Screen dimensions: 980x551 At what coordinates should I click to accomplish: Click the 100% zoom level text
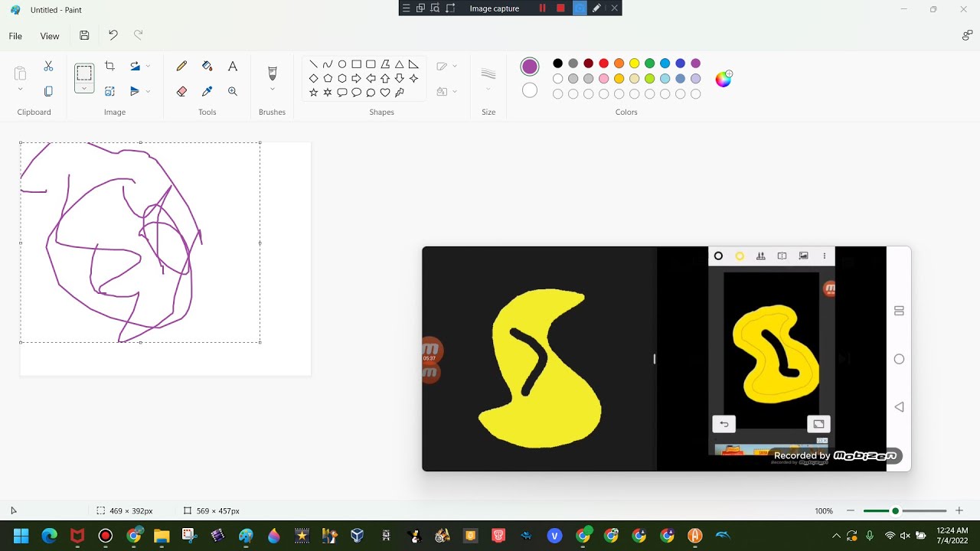[824, 510]
